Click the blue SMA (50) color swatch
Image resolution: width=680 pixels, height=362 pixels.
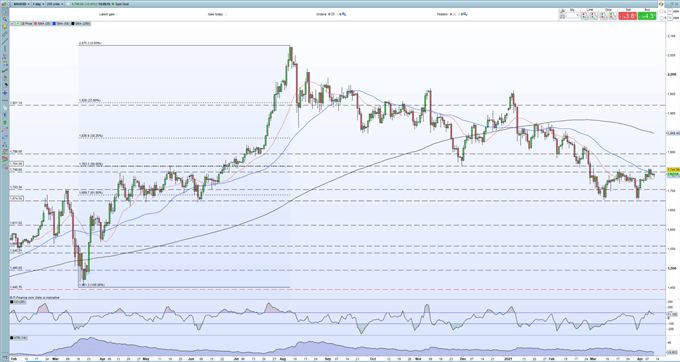[x=54, y=24]
